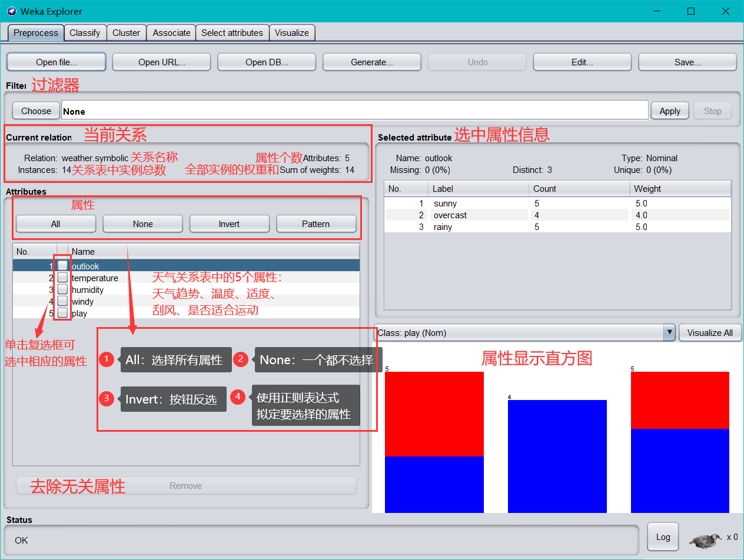Click the Generate... button

(x=372, y=62)
